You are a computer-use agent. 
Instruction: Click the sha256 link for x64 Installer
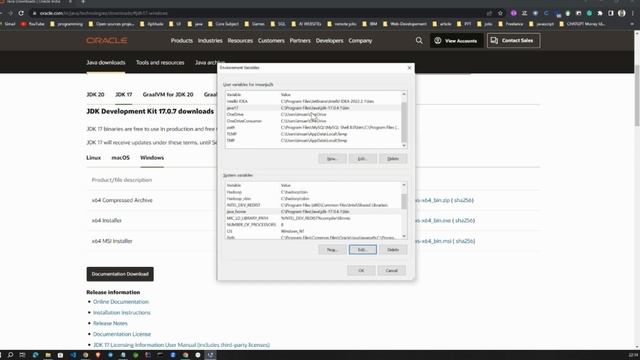pos(464,220)
